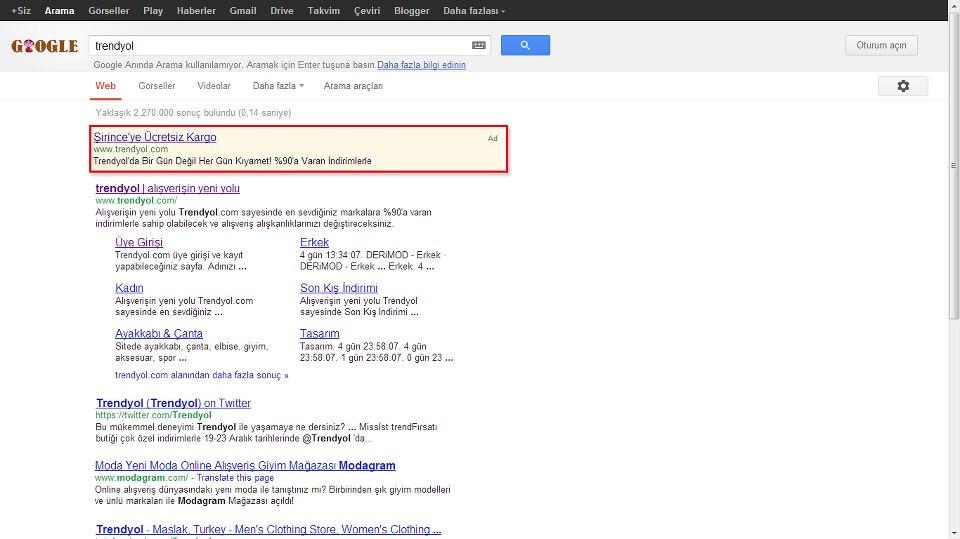Open trendyol.com alanından daha fazla sonuç link
Screen dimensions: 960x539
[x=201, y=375]
